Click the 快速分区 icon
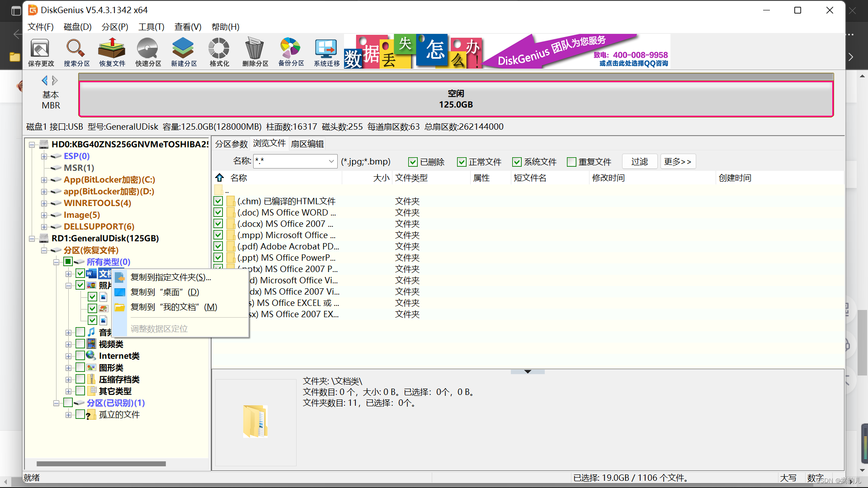The width and height of the screenshot is (868, 488). pyautogui.click(x=147, y=52)
